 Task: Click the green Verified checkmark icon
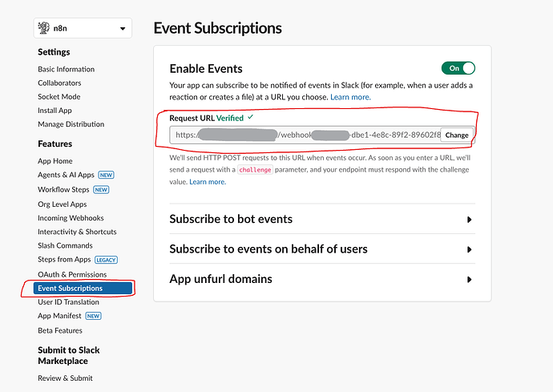(x=250, y=117)
